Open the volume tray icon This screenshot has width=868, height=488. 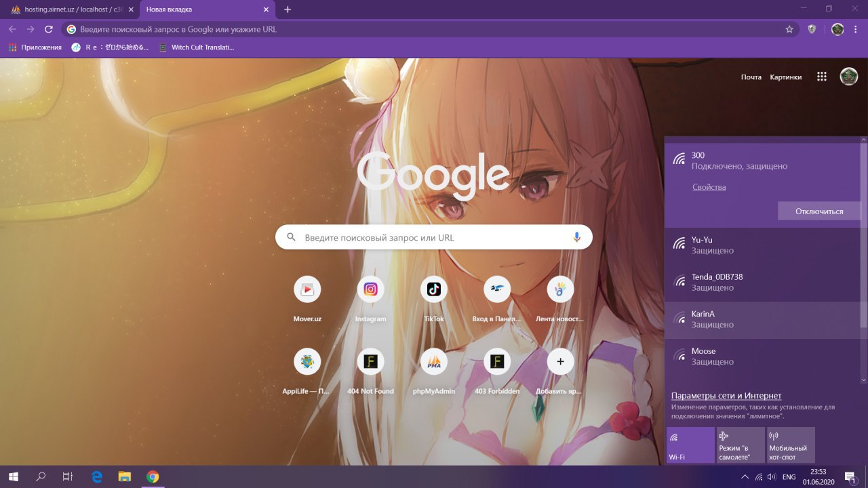[772, 476]
